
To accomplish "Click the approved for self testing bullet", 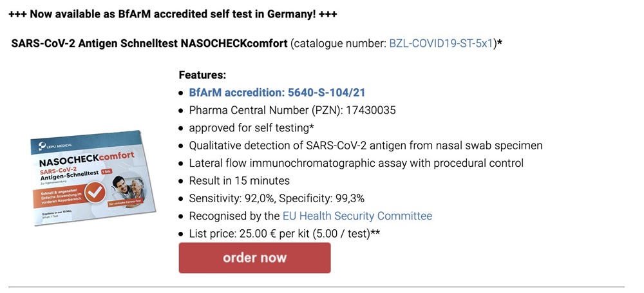I will click(252, 128).
